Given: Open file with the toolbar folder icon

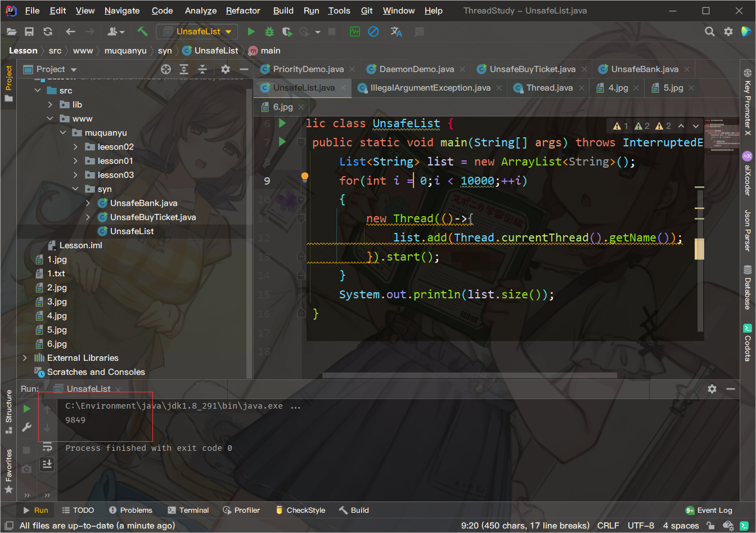Looking at the screenshot, I should tap(11, 32).
